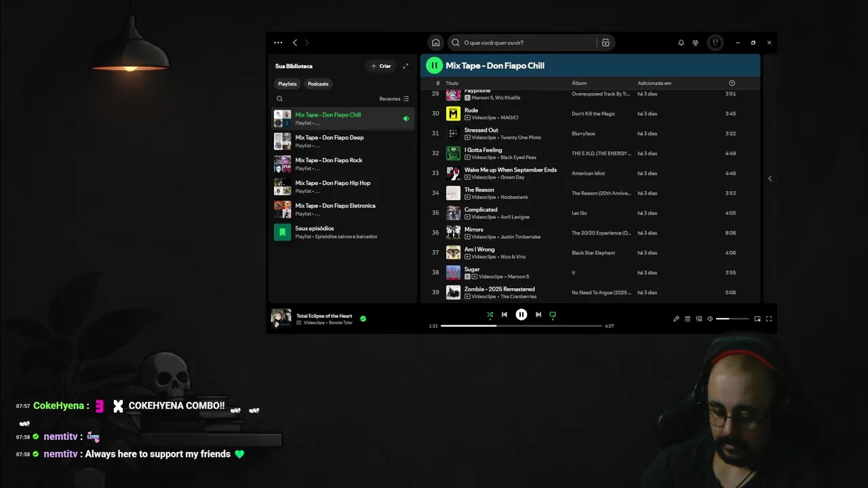Screen dimensions: 868x488
Task: Sort by Adicionada em column
Action: point(654,83)
